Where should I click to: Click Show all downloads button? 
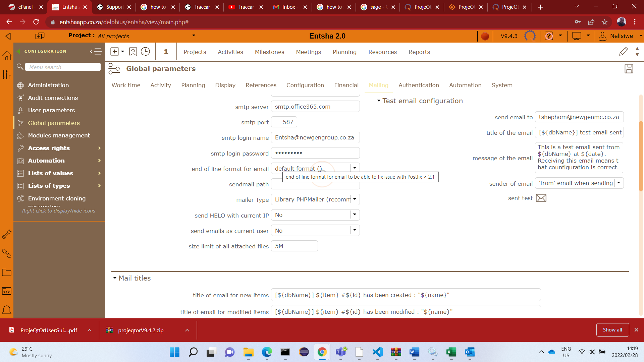click(x=612, y=330)
